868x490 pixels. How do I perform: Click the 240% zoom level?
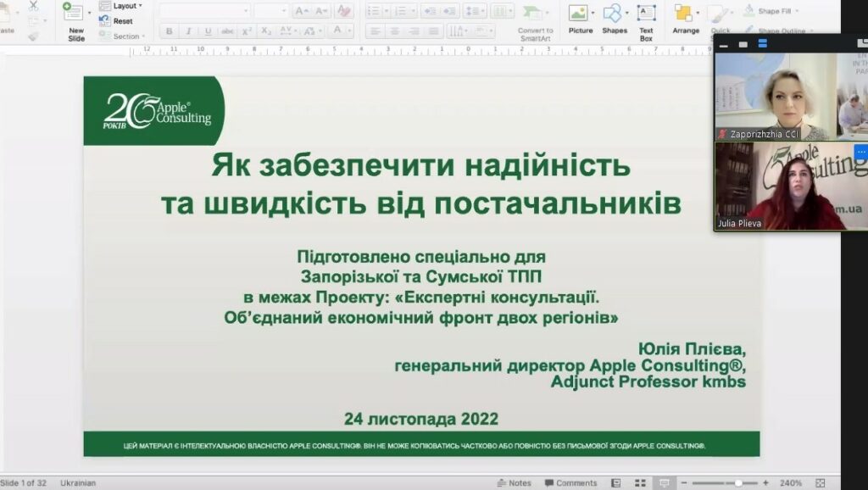[x=791, y=483]
